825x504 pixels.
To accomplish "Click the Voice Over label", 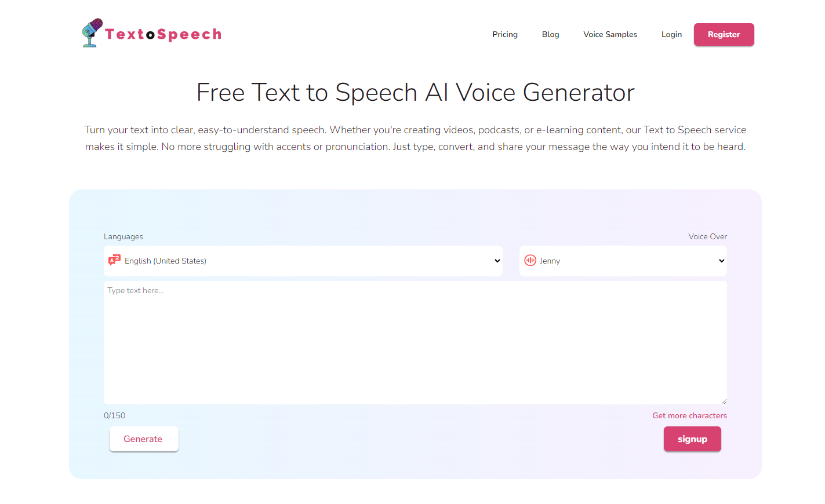I will [707, 236].
